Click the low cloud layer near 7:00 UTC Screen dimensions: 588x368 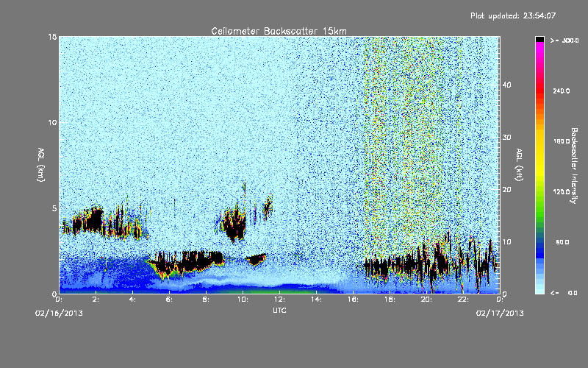[x=187, y=262]
